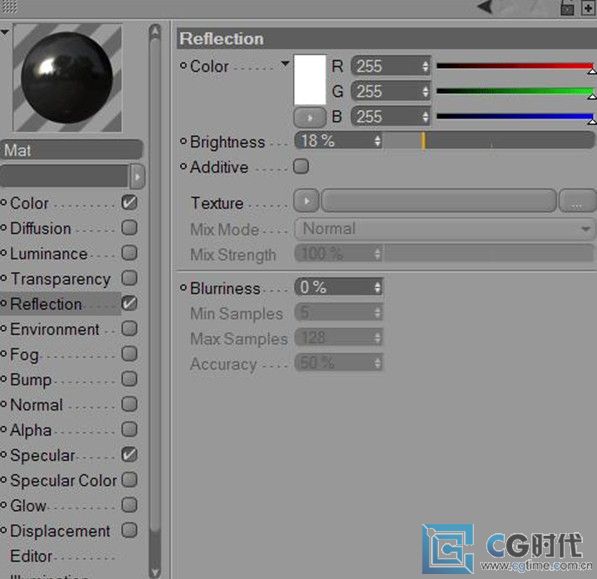Click the new manager plus icon
This screenshot has width=597, height=579.
pos(588,8)
